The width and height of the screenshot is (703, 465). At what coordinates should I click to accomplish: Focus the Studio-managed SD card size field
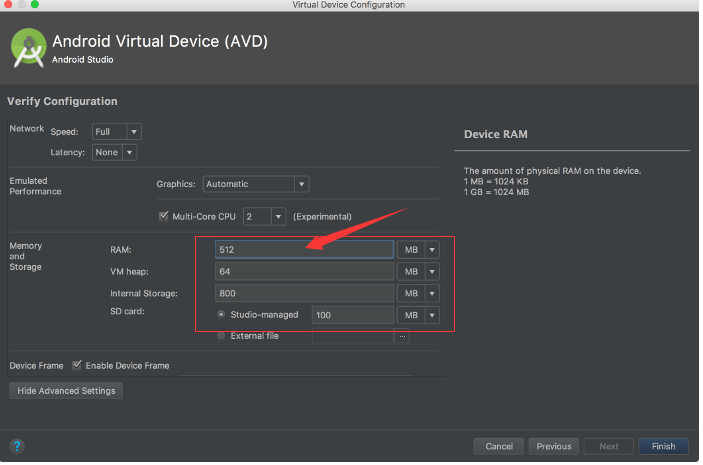353,315
